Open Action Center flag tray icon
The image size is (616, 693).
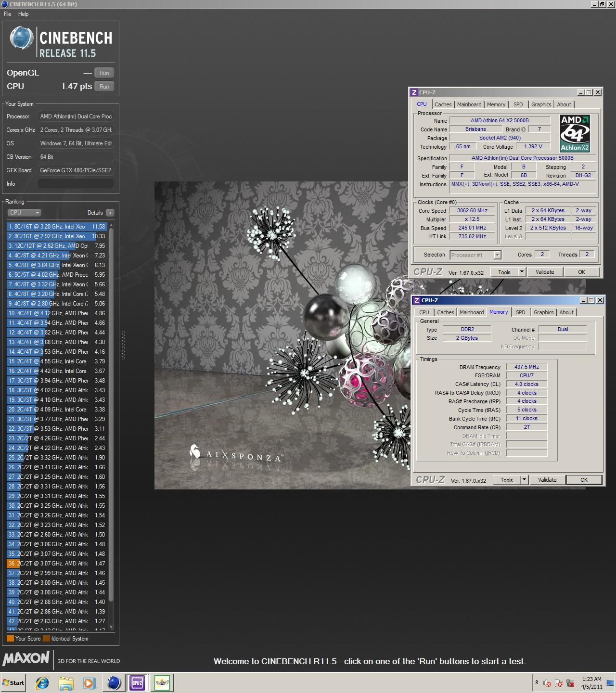click(559, 683)
